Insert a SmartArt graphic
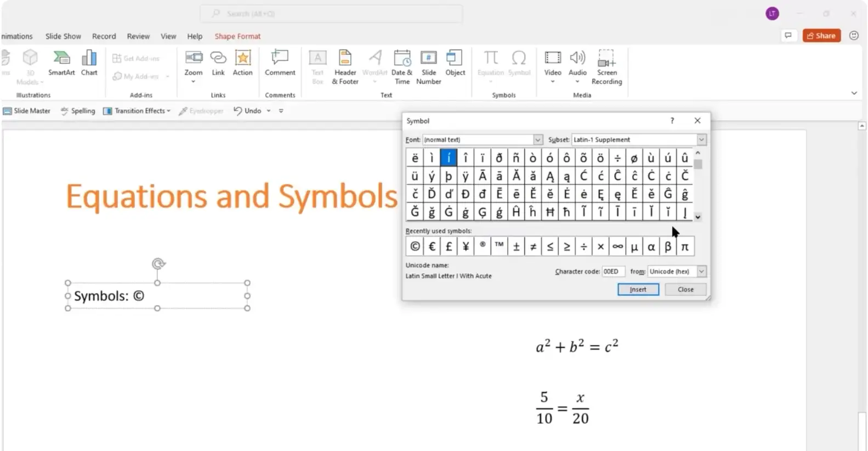Viewport: 868px width, 451px height. click(x=61, y=63)
